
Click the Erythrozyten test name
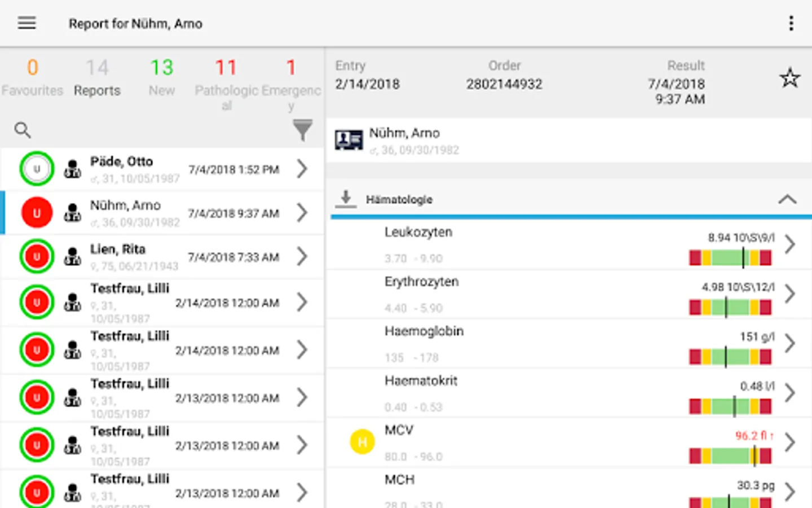tap(422, 282)
